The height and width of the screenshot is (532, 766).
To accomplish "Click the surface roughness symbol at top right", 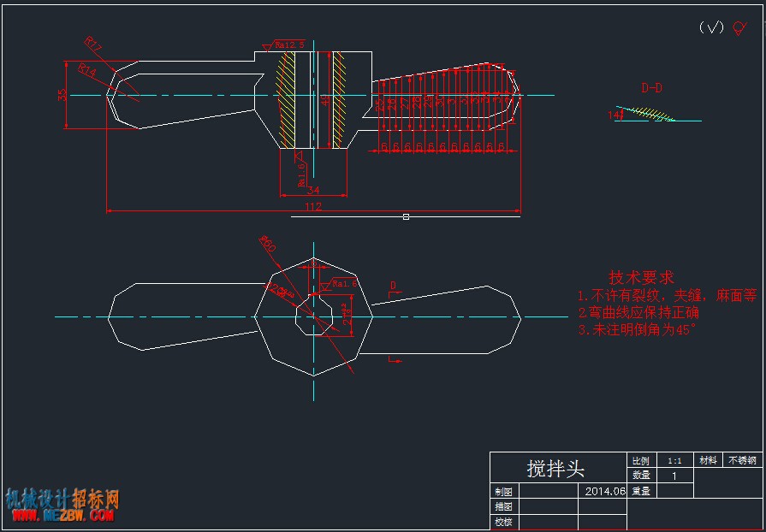I will coord(739,28).
